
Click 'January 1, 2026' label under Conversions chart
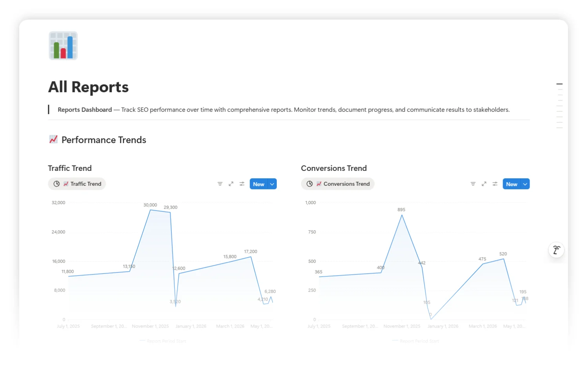point(443,326)
